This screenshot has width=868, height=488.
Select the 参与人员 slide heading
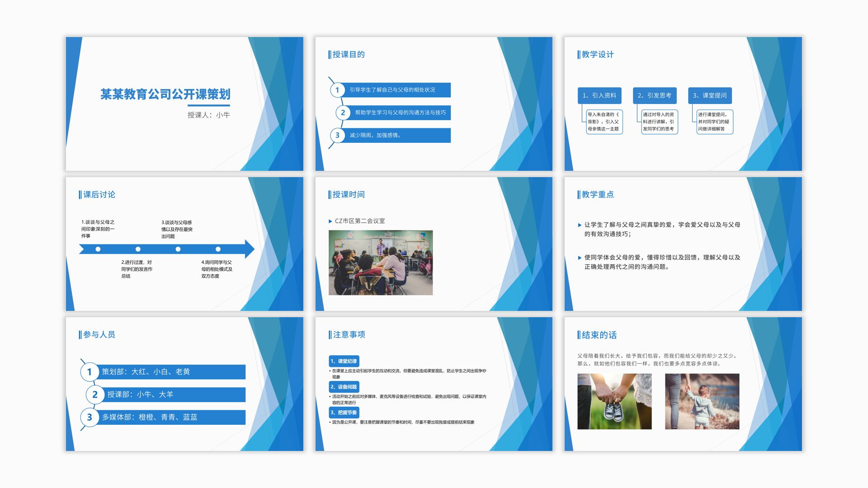99,335
